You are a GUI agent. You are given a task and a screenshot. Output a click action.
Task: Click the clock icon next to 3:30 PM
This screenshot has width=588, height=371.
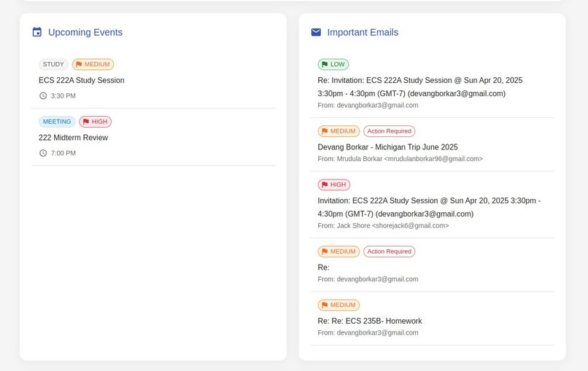click(x=43, y=96)
